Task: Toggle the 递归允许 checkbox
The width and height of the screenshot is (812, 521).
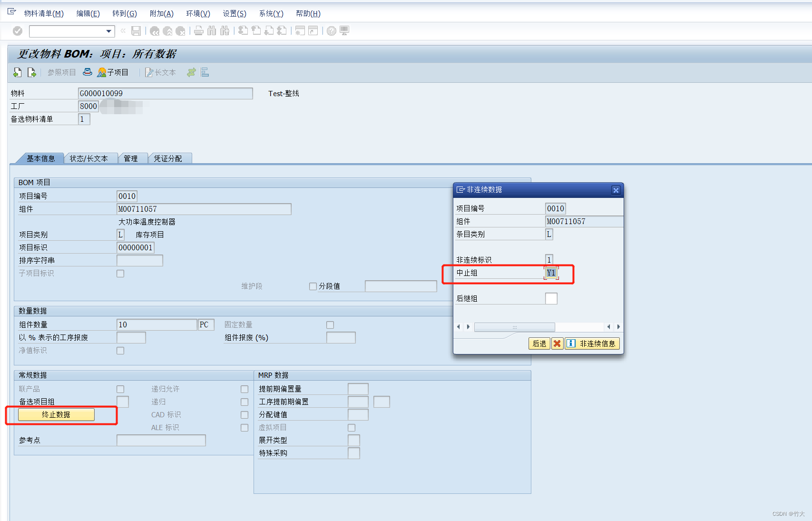Action: coord(245,389)
